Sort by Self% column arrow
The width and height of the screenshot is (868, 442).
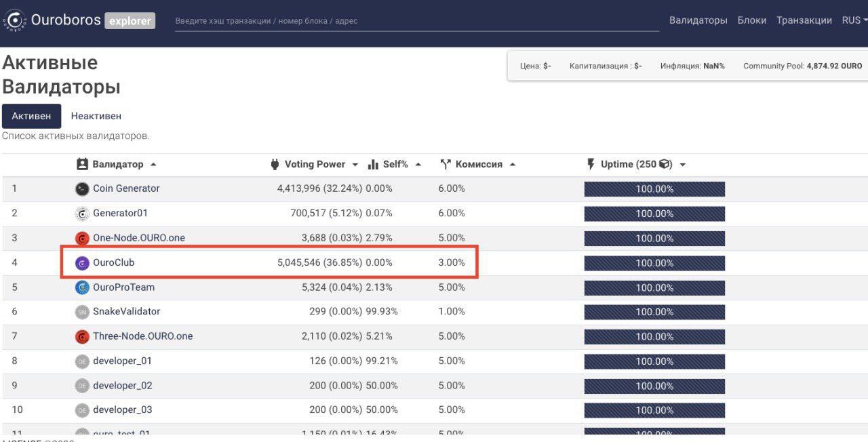418,165
